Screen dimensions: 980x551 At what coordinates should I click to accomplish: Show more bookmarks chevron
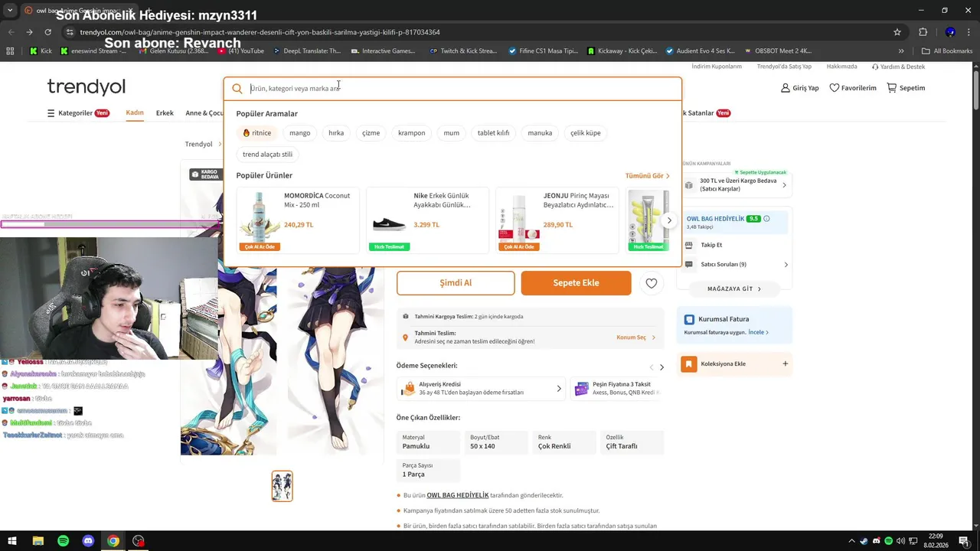point(901,51)
